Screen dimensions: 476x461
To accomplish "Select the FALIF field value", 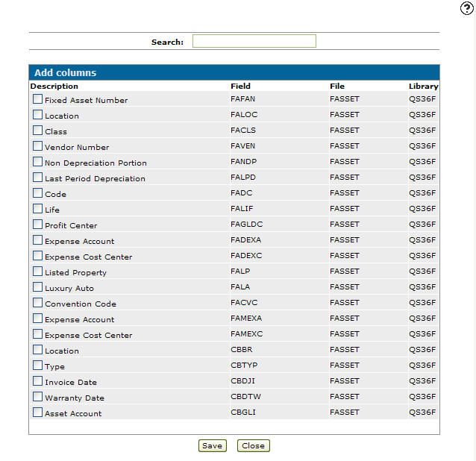I will tap(242, 209).
